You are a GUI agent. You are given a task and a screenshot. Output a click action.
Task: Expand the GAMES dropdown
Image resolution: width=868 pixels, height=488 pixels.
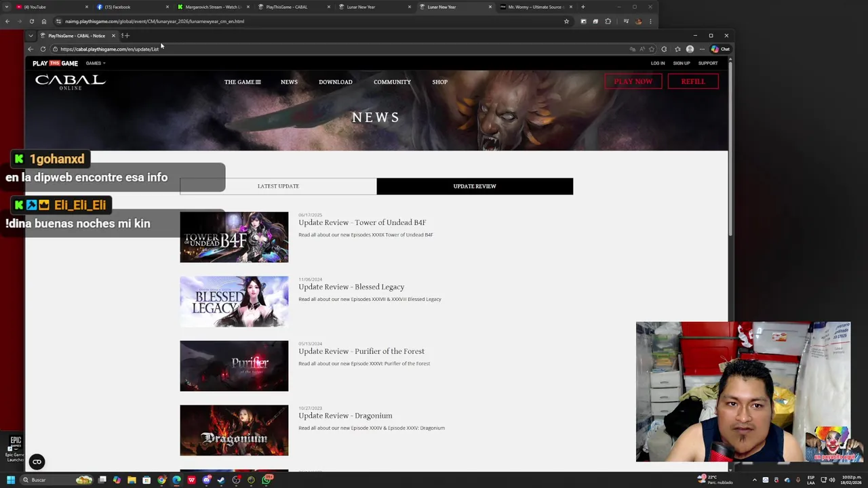pyautogui.click(x=96, y=63)
